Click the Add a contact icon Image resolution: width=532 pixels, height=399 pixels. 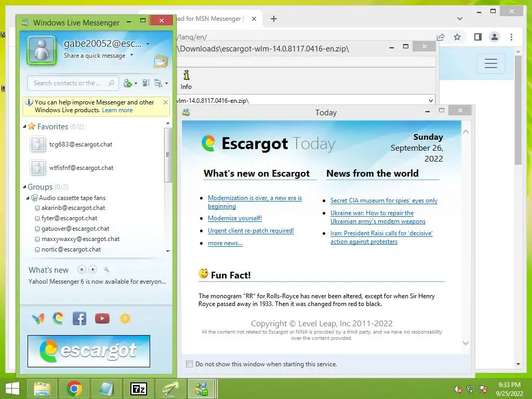coord(128,83)
